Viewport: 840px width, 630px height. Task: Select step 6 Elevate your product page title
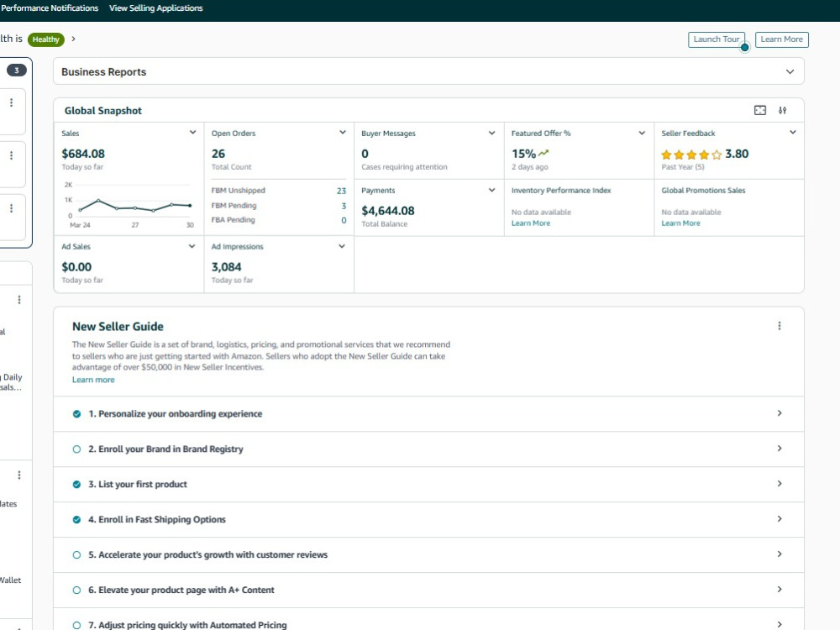point(181,590)
